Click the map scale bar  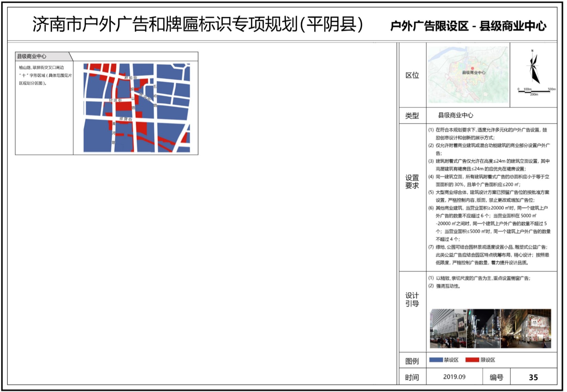534,92
